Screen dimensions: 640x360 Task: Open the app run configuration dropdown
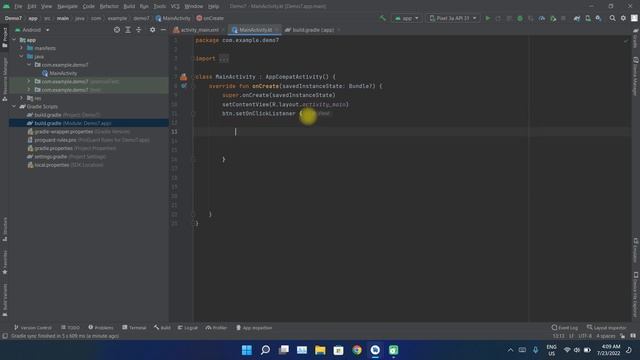coord(407,18)
